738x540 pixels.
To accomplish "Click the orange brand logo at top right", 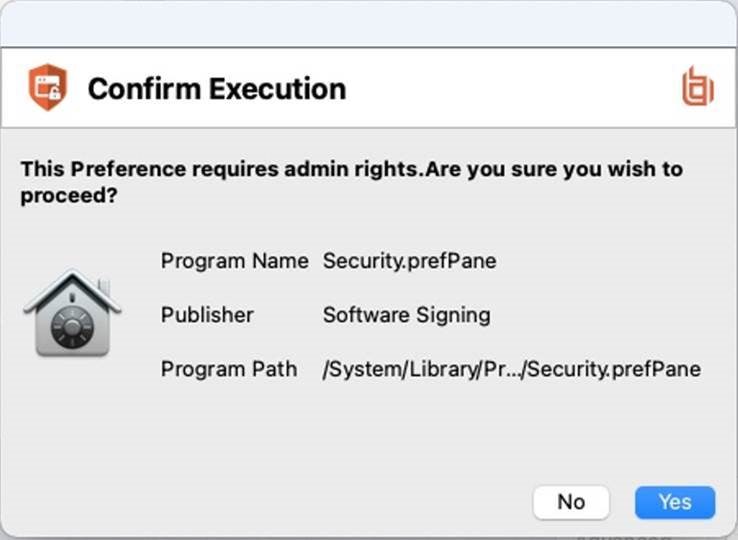I will (x=696, y=88).
